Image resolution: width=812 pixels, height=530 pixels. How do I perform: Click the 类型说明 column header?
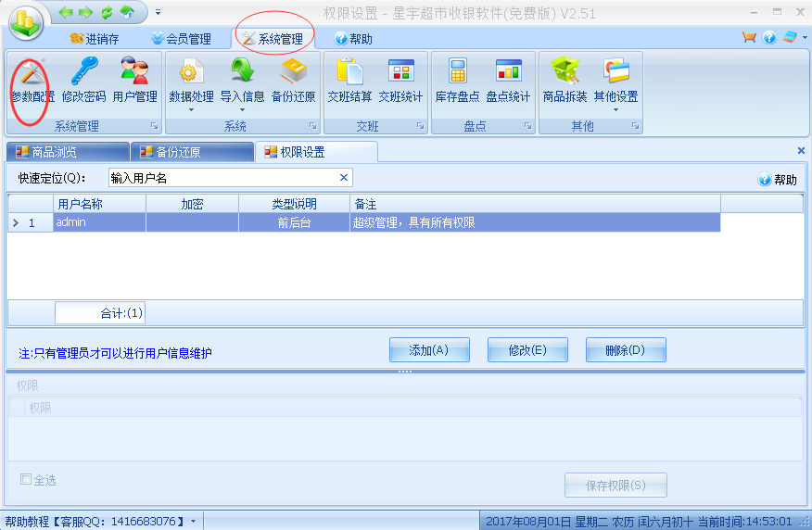pos(294,204)
